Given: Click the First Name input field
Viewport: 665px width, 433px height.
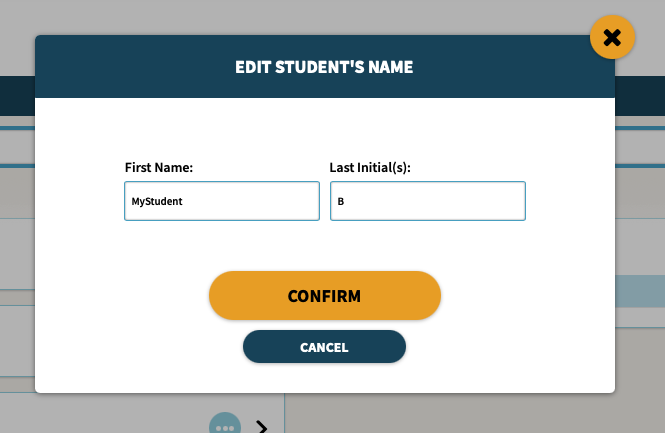Looking at the screenshot, I should click(222, 201).
